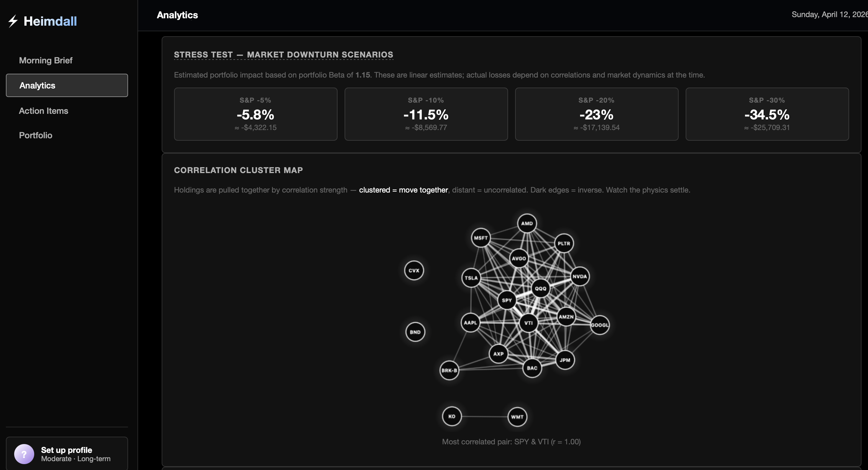The image size is (868, 470).
Task: Click the KO node circle
Action: click(451, 416)
